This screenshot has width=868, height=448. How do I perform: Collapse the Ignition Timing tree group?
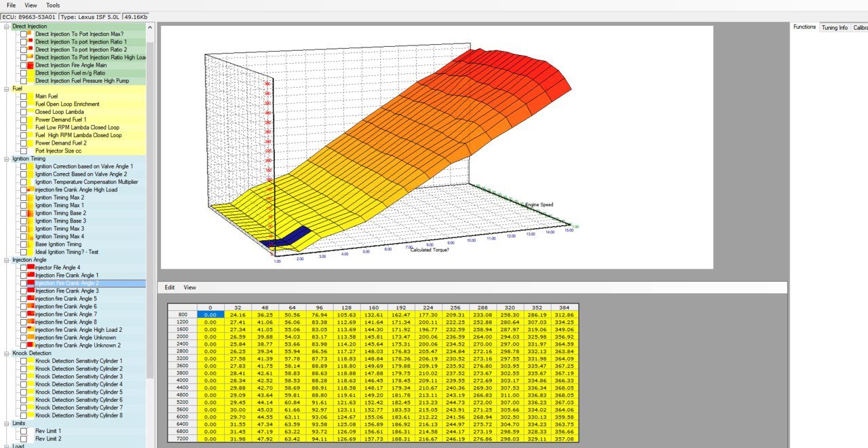[x=7, y=159]
